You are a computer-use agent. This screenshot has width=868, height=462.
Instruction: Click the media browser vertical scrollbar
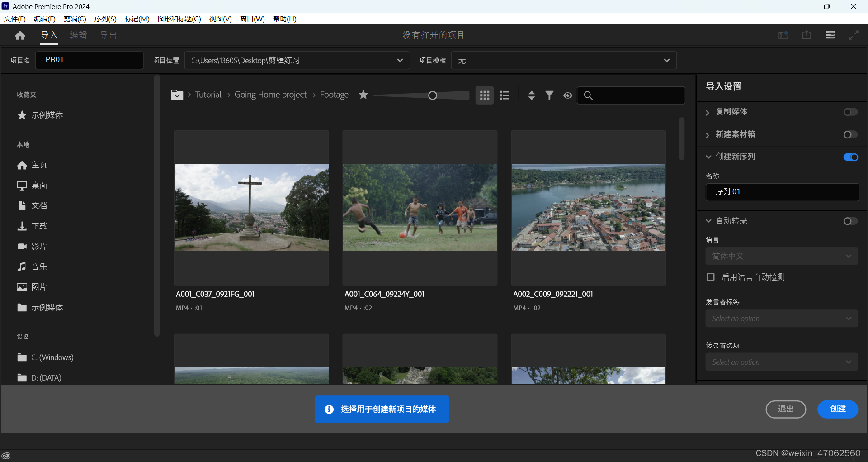[681, 138]
